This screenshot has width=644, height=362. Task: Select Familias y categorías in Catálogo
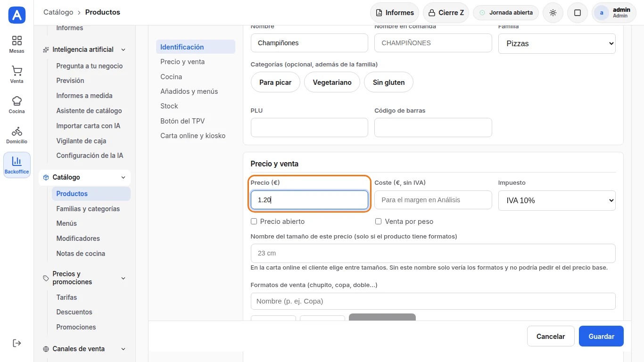point(88,209)
